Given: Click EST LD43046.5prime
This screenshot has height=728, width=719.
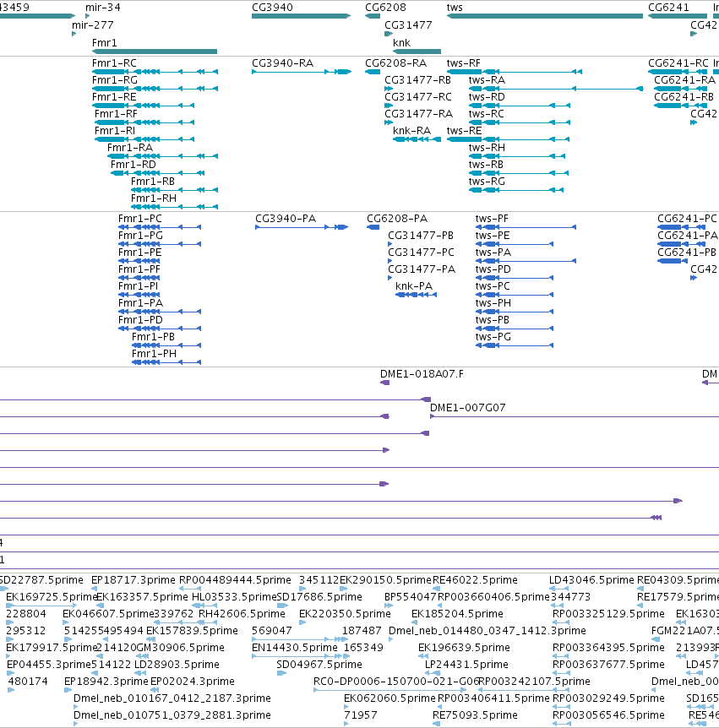Looking at the screenshot, I should [591, 580].
